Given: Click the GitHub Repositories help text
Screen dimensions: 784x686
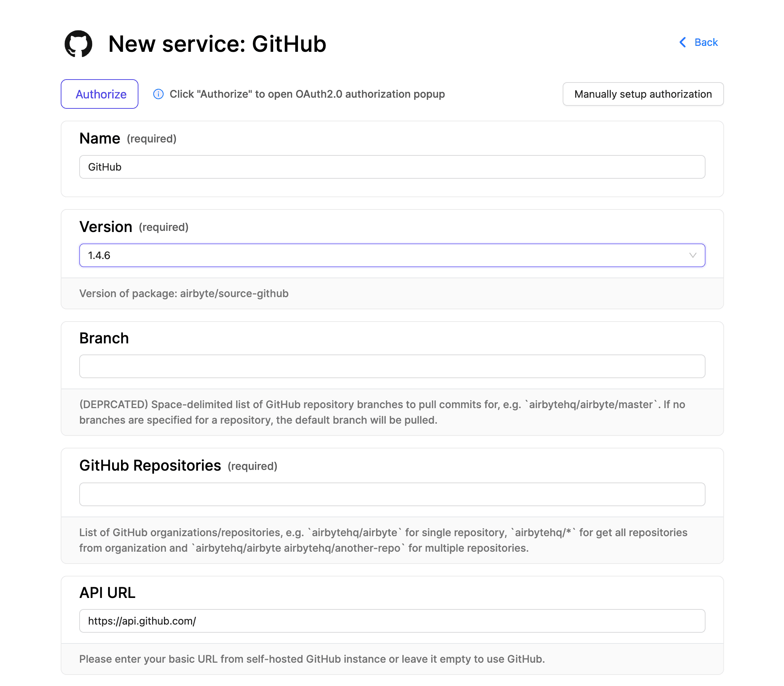Looking at the screenshot, I should coord(383,540).
